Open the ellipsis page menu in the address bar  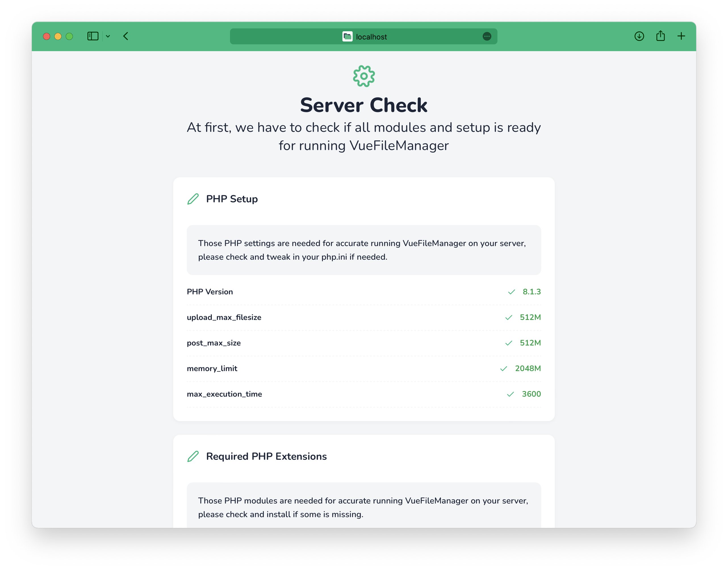click(487, 37)
